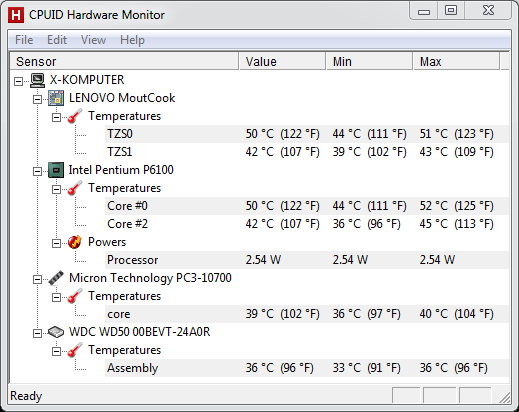Collapse the X-KOMPUTER root node
The height and width of the screenshot is (412, 519).
click(x=19, y=81)
